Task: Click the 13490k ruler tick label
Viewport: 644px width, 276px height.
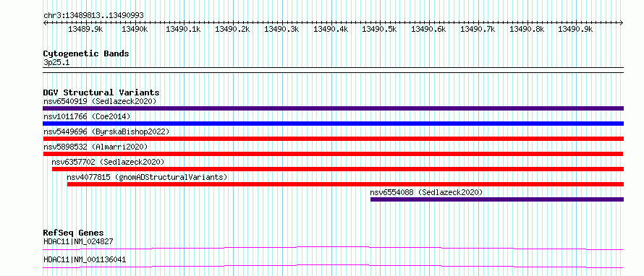Action: pos(135,29)
